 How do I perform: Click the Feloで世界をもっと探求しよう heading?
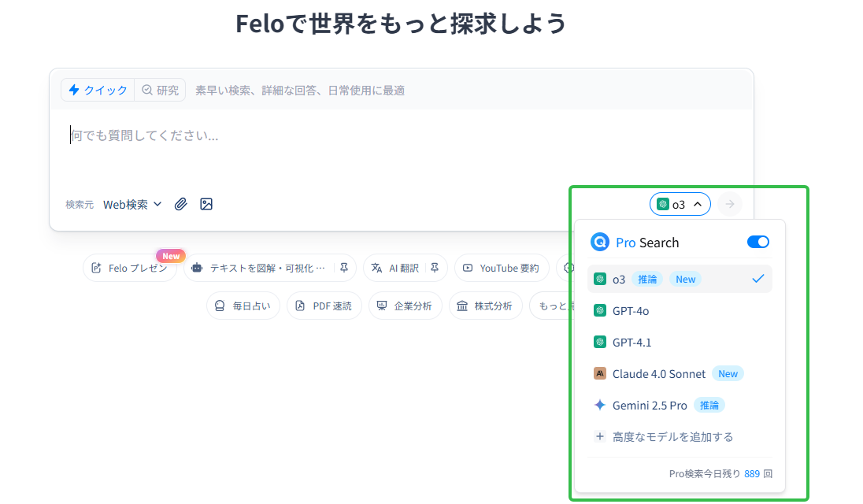point(402,24)
